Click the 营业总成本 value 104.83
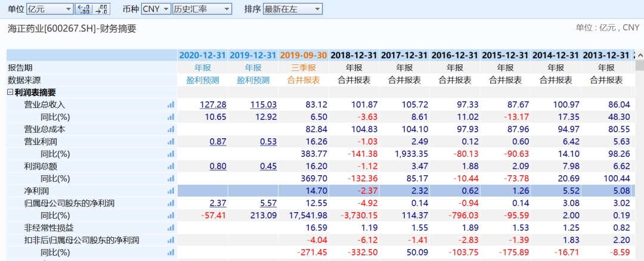 click(x=364, y=129)
